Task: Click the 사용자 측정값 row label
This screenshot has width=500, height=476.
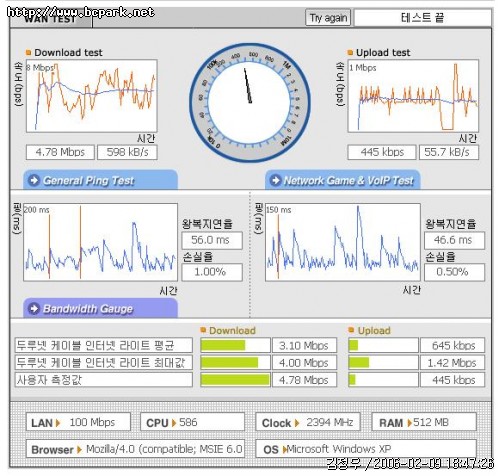Action: pos(104,380)
